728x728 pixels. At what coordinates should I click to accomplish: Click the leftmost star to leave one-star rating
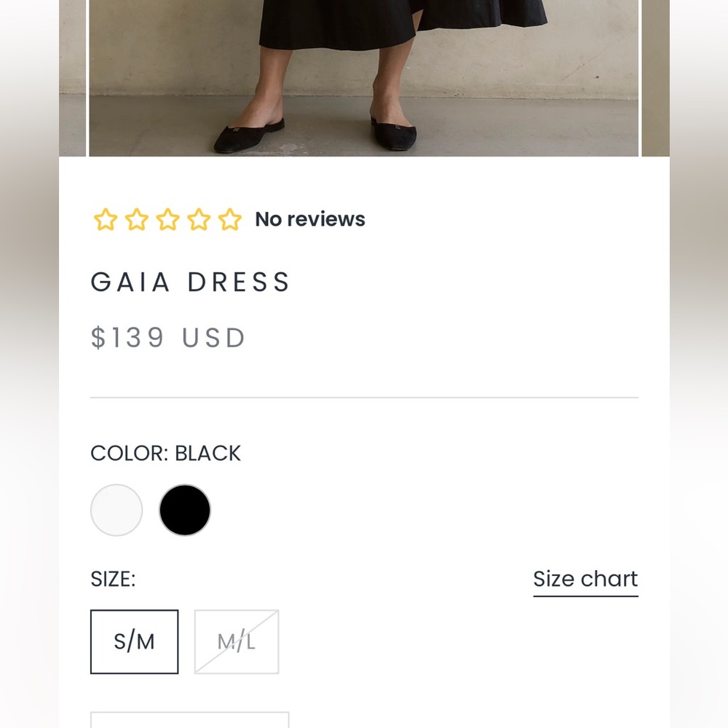104,218
